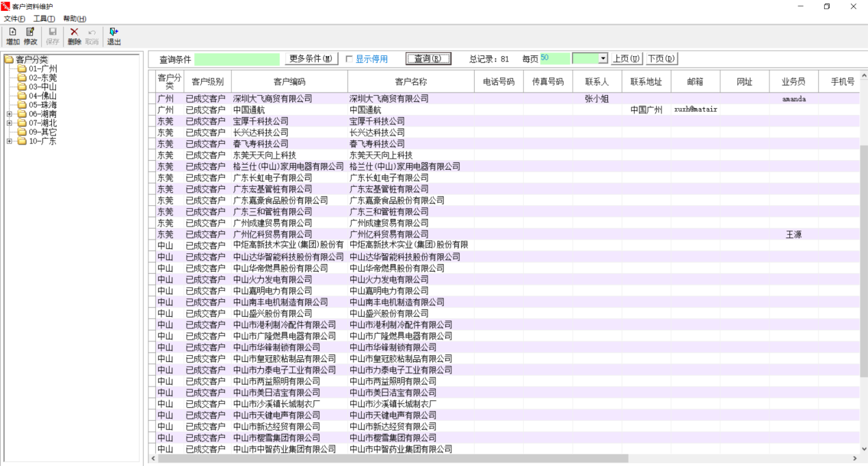Click the horizontal scrollbar left arrow
This screenshot has height=466, width=868.
click(153, 458)
